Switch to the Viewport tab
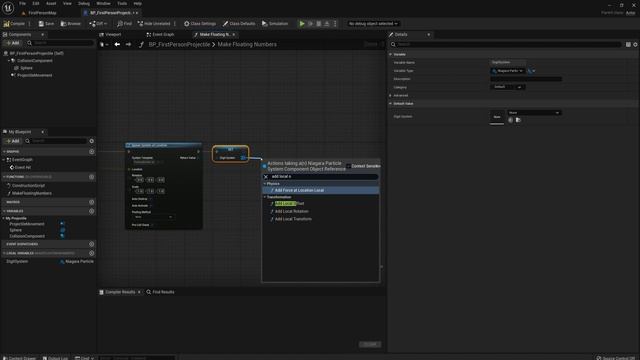Viewport: 640px width, 360px height. coord(110,35)
